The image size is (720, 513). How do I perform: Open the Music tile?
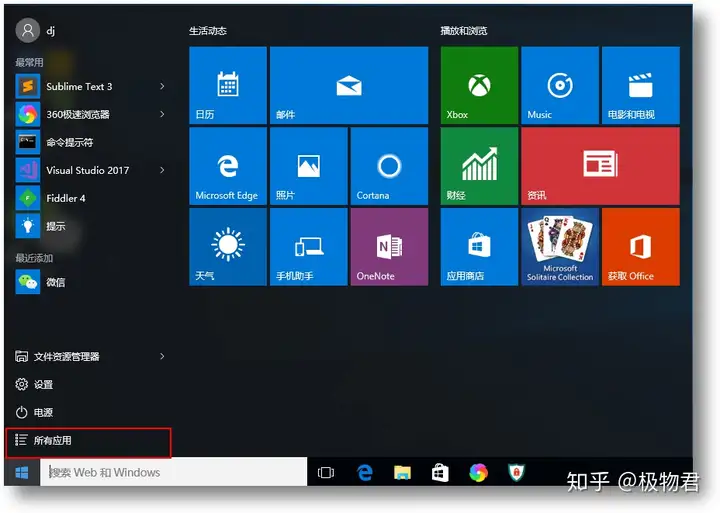pos(560,85)
